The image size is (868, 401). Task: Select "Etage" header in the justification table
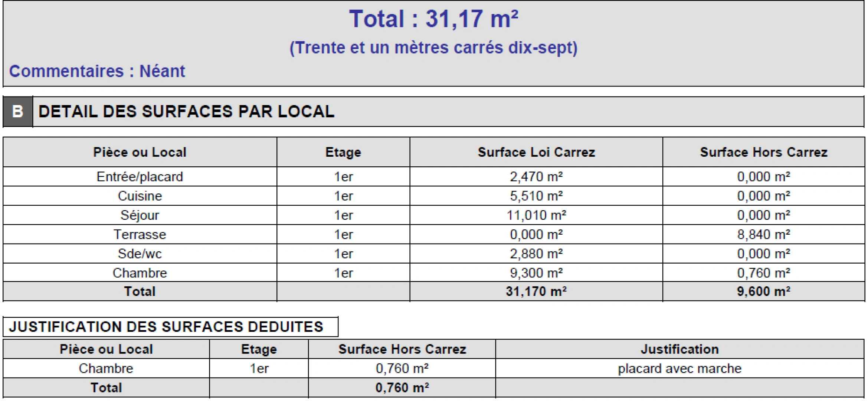coord(259,349)
